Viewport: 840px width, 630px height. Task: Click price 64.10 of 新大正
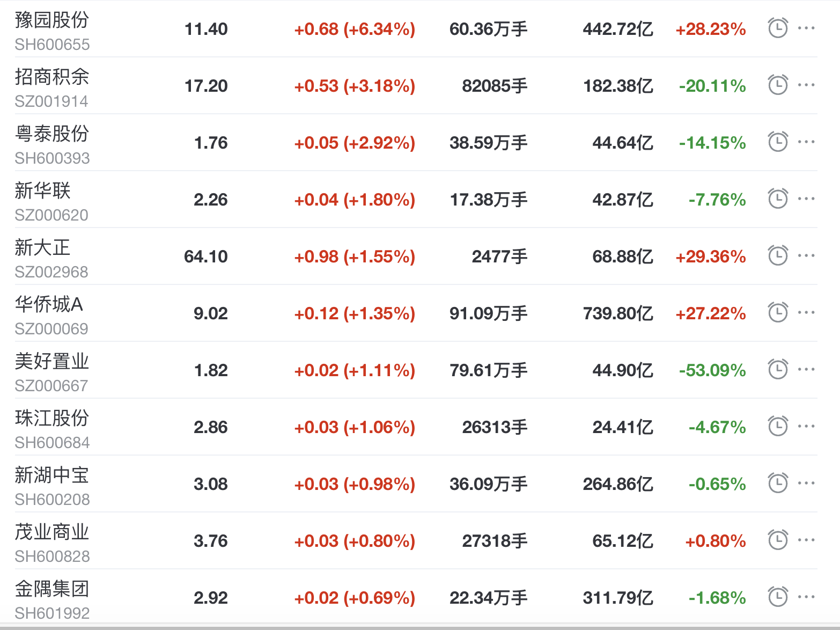tap(206, 257)
